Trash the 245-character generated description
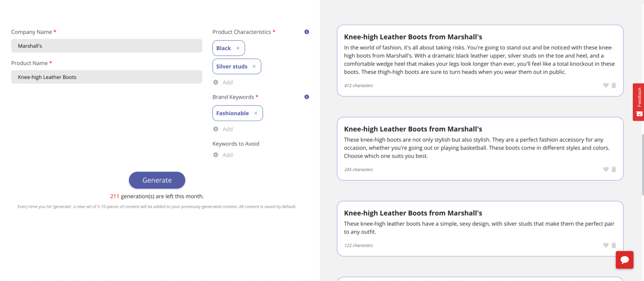The image size is (644, 281). (x=614, y=169)
